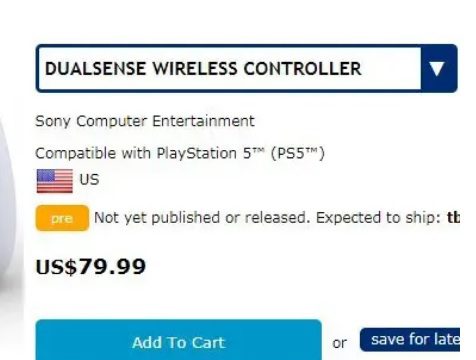Open Sony Computer Entertainment publisher link
This screenshot has width=476, height=360.
click(x=145, y=121)
